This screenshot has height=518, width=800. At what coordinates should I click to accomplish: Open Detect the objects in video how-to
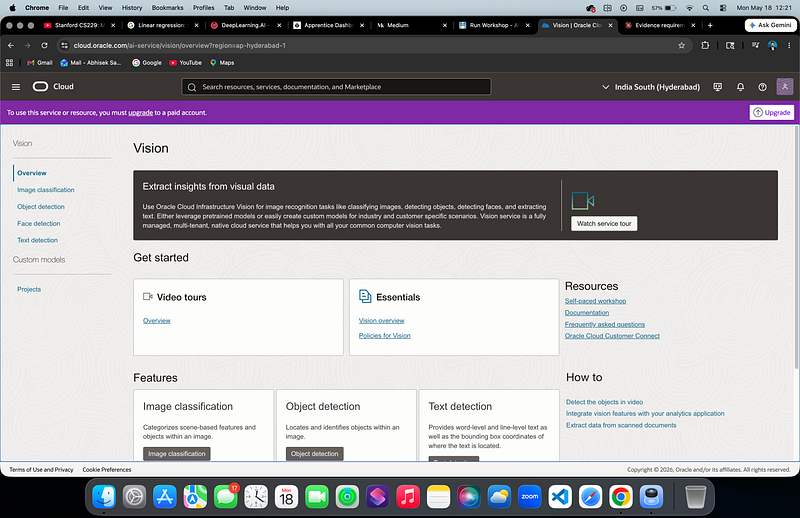pyautogui.click(x=604, y=402)
